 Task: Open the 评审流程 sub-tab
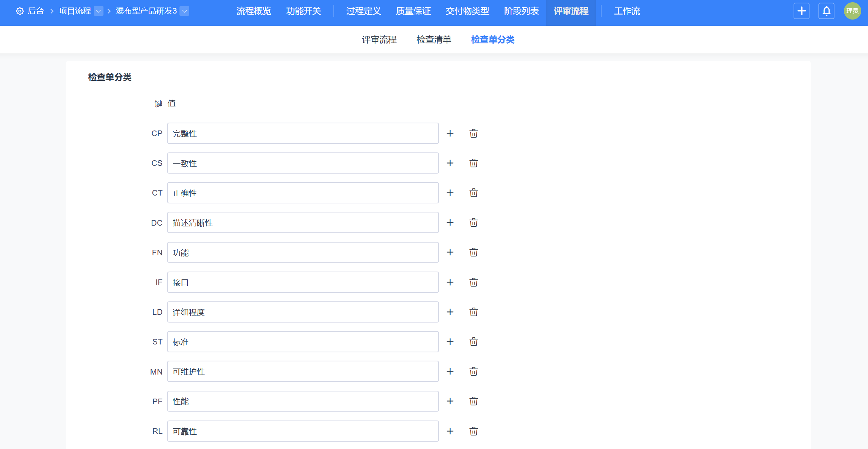[379, 39]
